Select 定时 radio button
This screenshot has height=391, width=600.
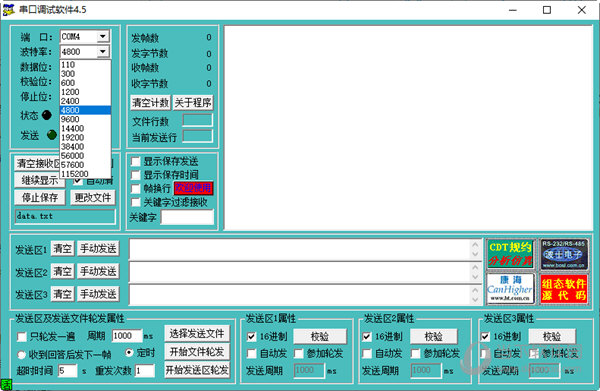[x=129, y=352]
